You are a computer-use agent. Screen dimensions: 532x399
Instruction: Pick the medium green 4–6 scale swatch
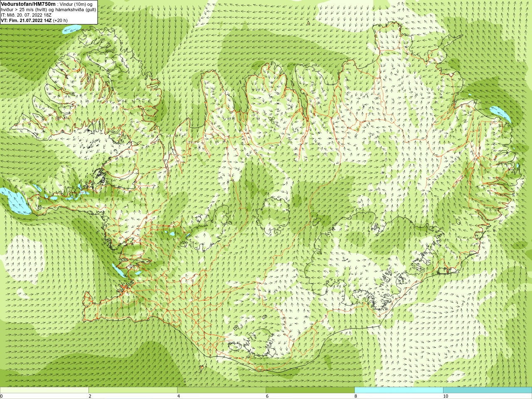[x=222, y=390]
